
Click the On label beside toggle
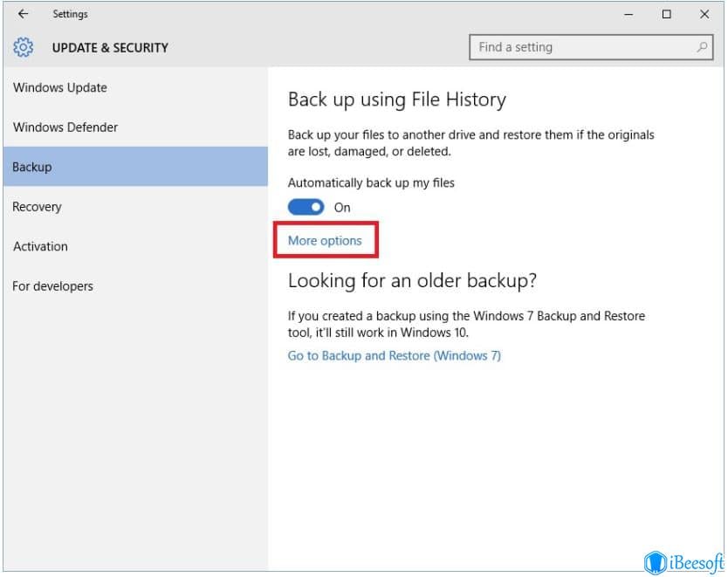pyautogui.click(x=342, y=208)
